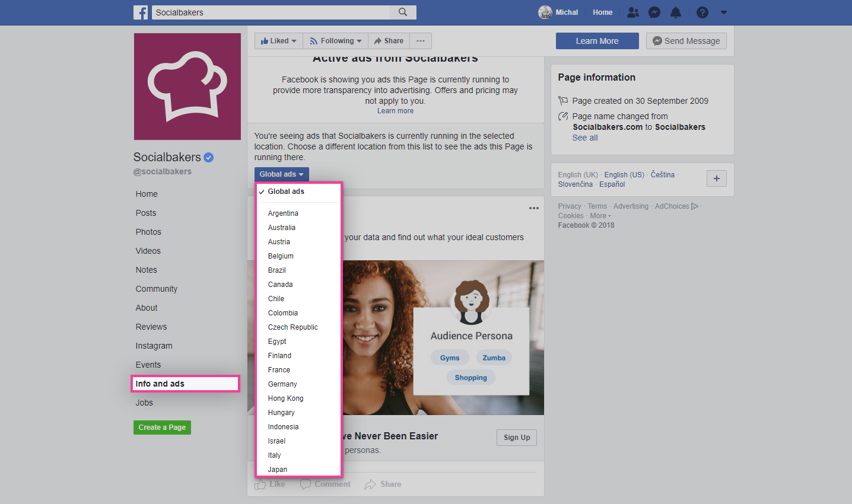The image size is (852, 504).
Task: Click the Learn More button
Action: coord(597,41)
